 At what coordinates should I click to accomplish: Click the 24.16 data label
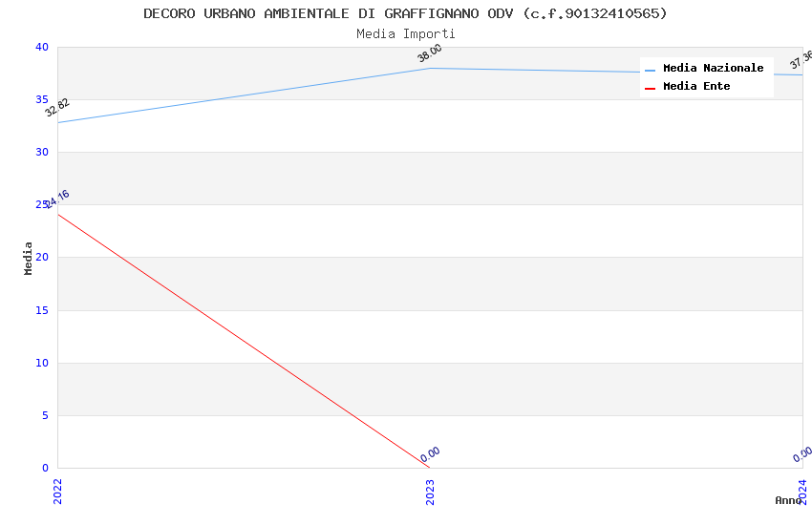click(57, 199)
